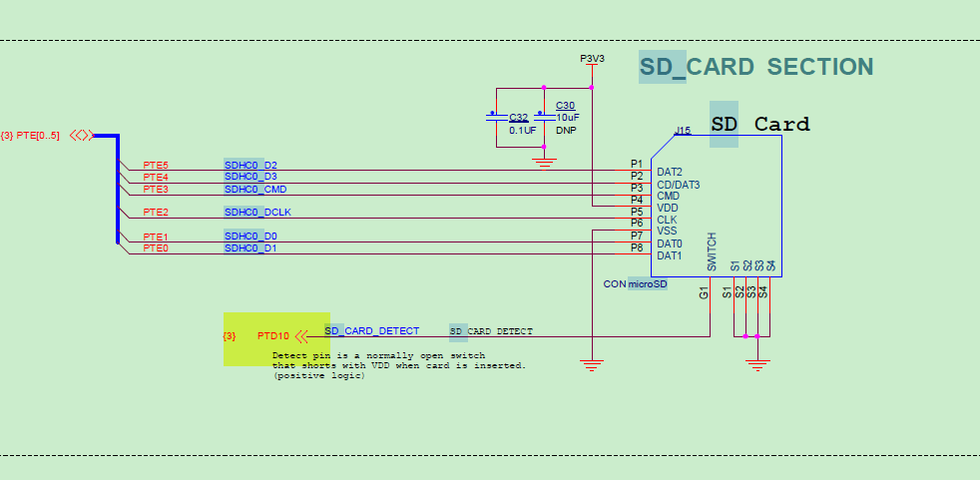Click the J15 reference designator
Image resolution: width=980 pixels, height=480 pixels.
tap(683, 131)
